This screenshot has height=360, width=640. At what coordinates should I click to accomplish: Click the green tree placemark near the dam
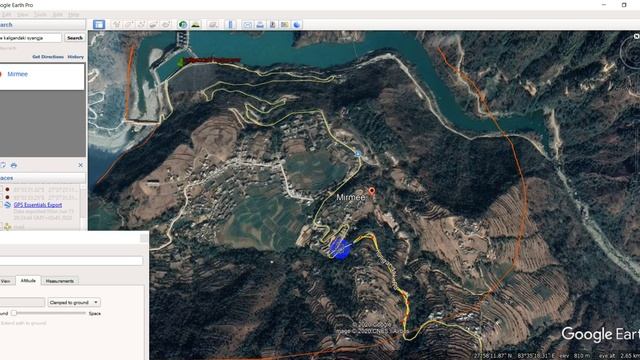tap(181, 62)
